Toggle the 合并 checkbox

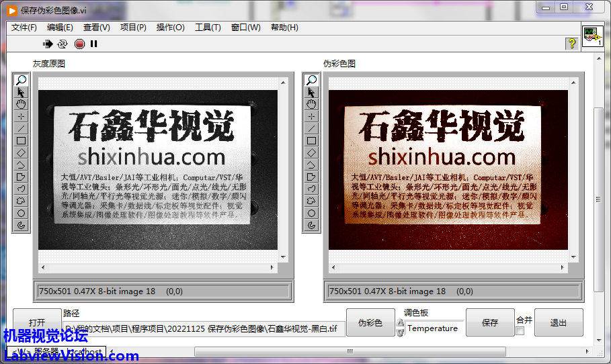pos(520,330)
